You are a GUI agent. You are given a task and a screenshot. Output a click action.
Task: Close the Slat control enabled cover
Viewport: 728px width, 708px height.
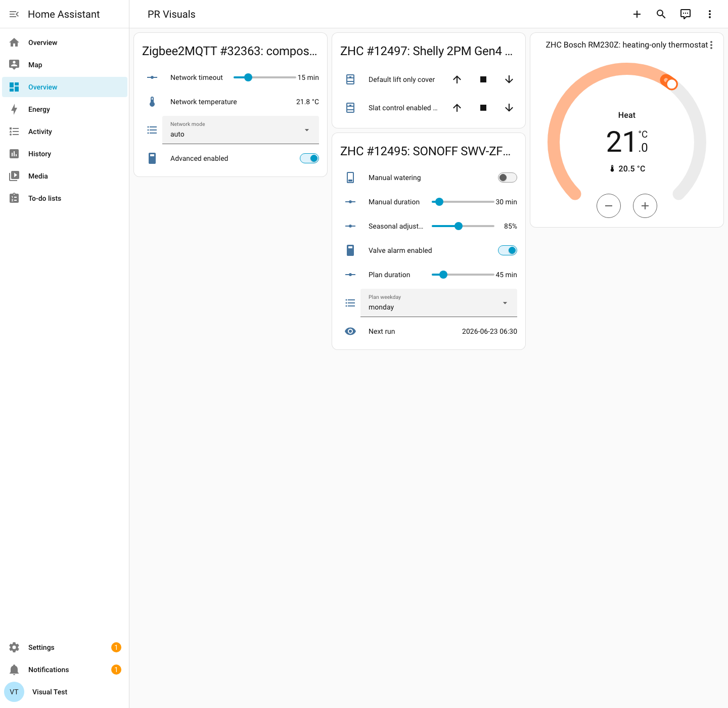509,108
